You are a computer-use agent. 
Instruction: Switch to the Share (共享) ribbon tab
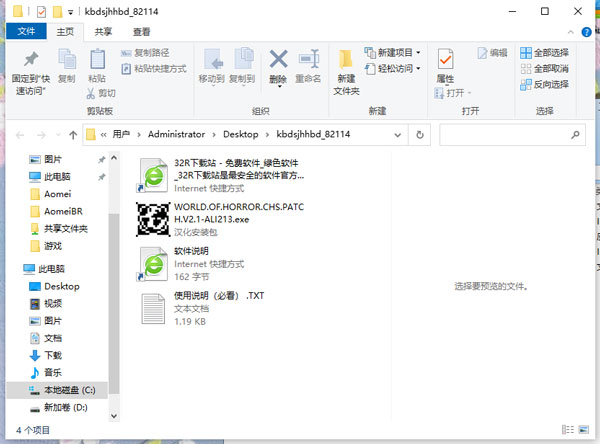(104, 32)
